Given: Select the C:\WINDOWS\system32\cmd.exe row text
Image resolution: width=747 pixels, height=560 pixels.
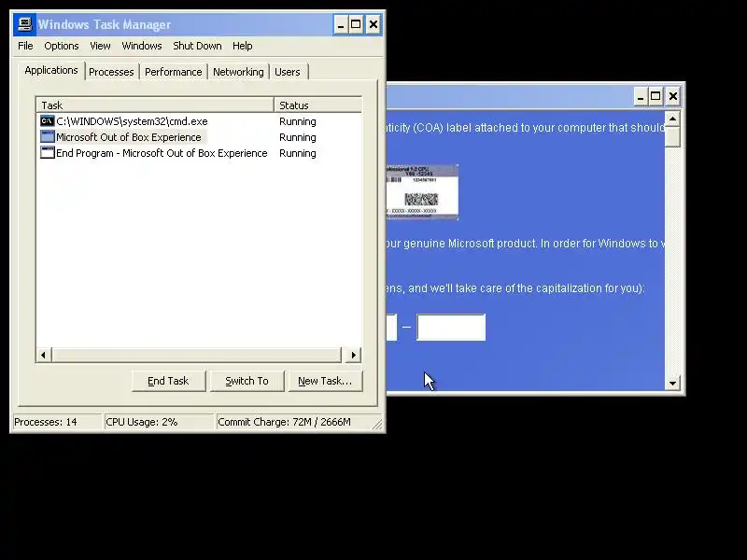Looking at the screenshot, I should tap(132, 121).
